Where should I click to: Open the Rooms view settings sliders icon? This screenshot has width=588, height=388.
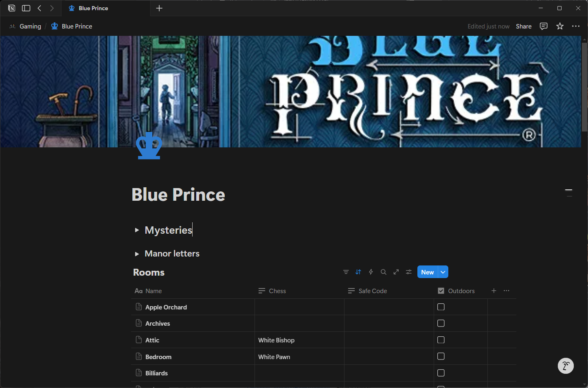tap(409, 272)
